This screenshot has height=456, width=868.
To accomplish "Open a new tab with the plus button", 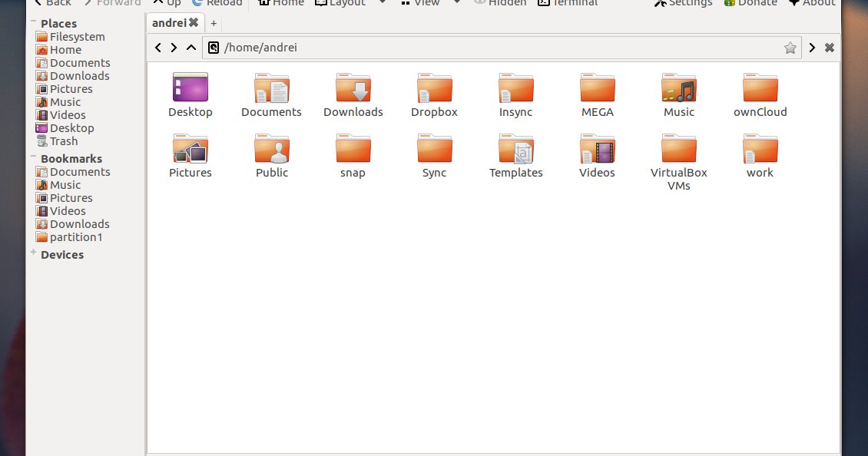I will tap(214, 23).
